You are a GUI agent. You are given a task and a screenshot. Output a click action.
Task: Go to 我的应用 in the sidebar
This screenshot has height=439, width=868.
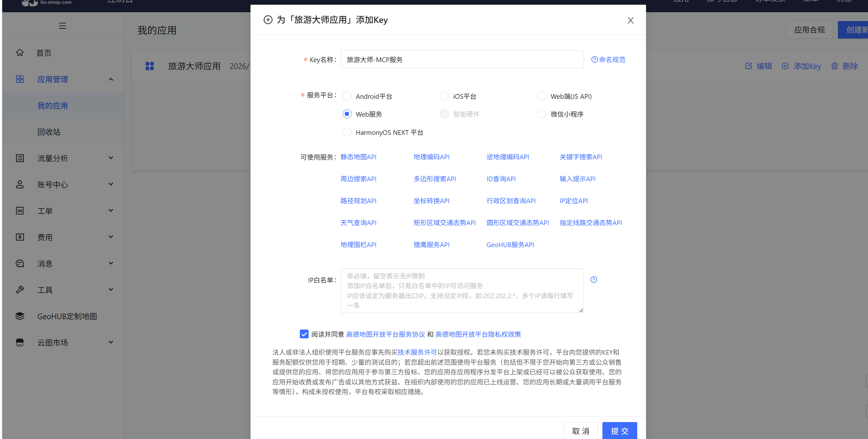pos(52,106)
